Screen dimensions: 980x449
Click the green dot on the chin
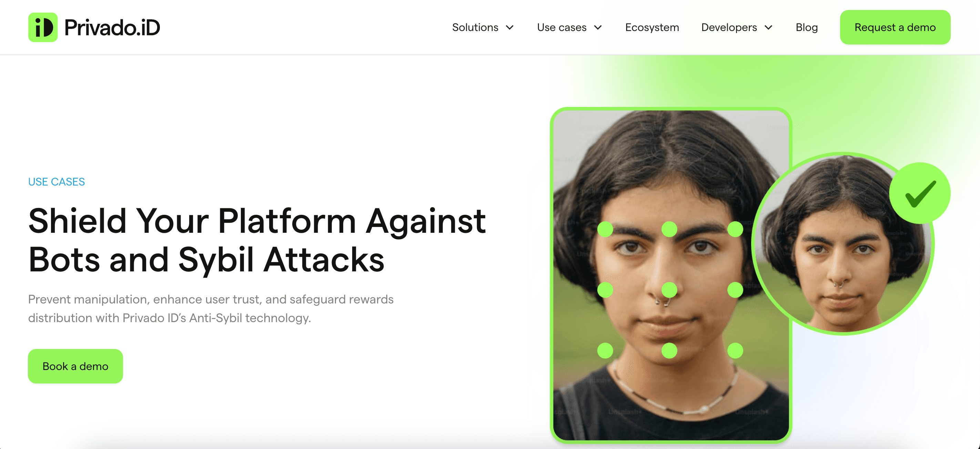click(x=669, y=350)
